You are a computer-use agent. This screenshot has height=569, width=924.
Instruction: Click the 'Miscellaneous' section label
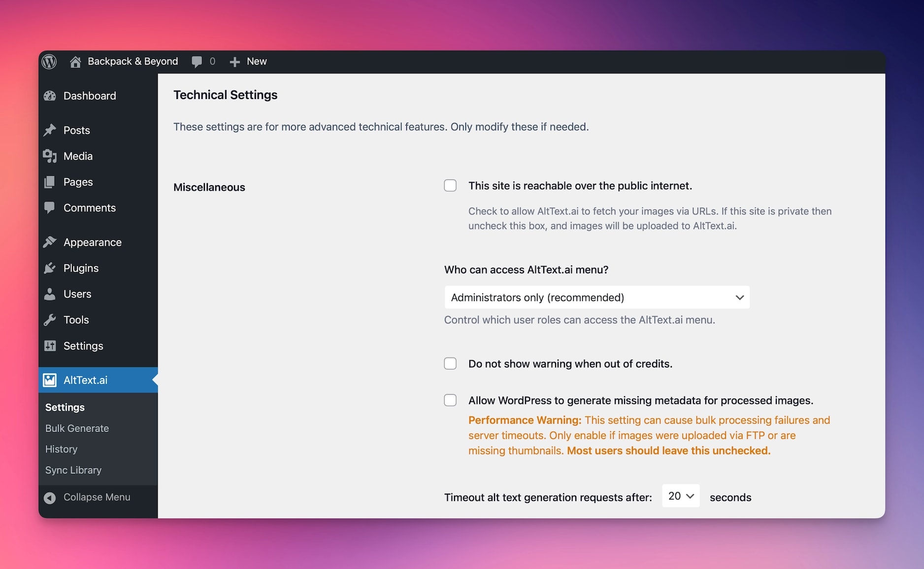(x=209, y=187)
